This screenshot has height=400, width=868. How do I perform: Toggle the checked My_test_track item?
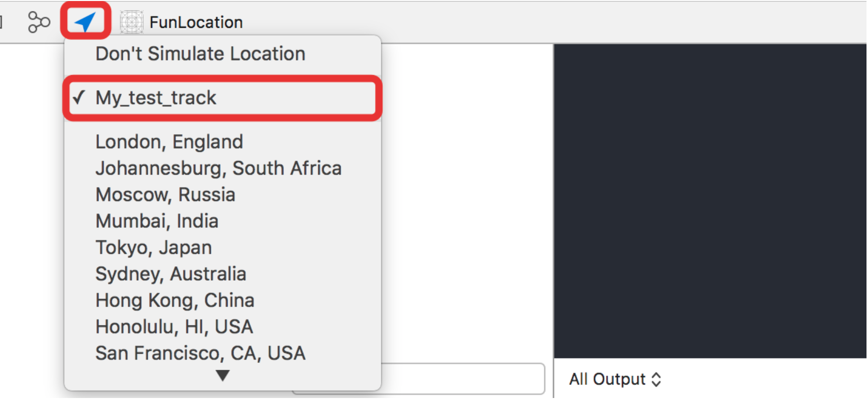pyautogui.click(x=156, y=98)
